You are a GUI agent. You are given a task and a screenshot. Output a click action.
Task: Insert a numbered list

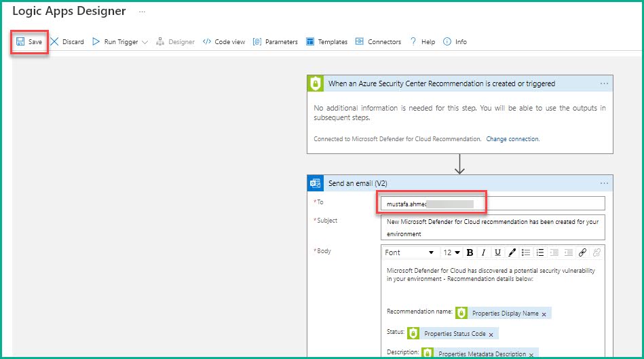click(540, 252)
